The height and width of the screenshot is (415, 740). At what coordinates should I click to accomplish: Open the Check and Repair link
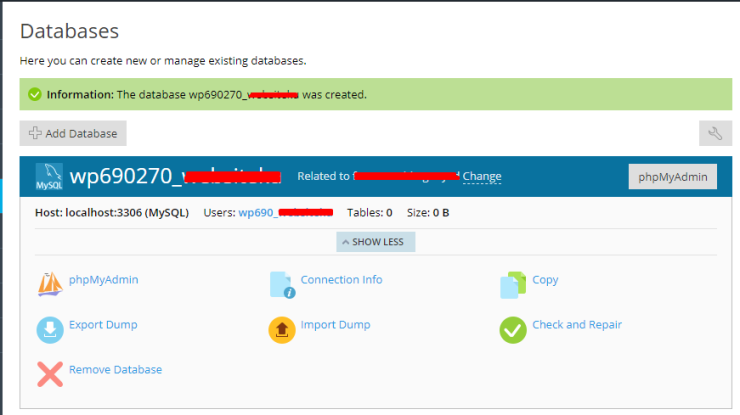click(x=577, y=325)
